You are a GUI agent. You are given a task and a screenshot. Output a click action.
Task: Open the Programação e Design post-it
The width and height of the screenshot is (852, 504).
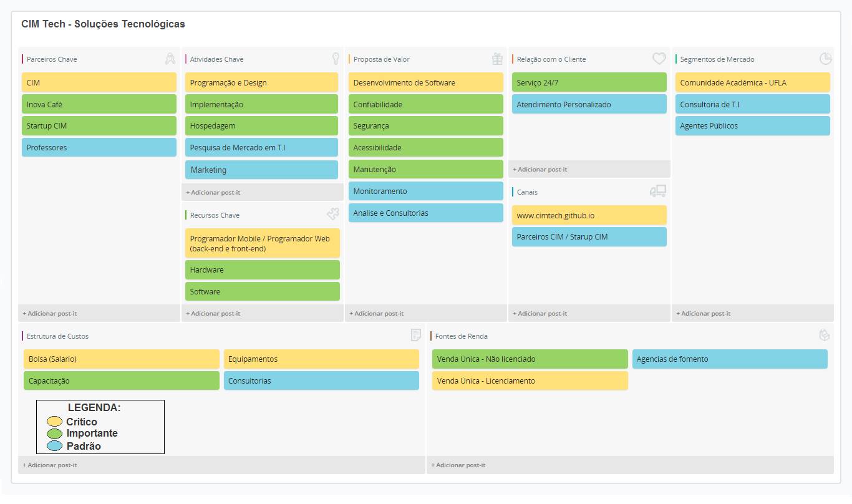(x=263, y=82)
